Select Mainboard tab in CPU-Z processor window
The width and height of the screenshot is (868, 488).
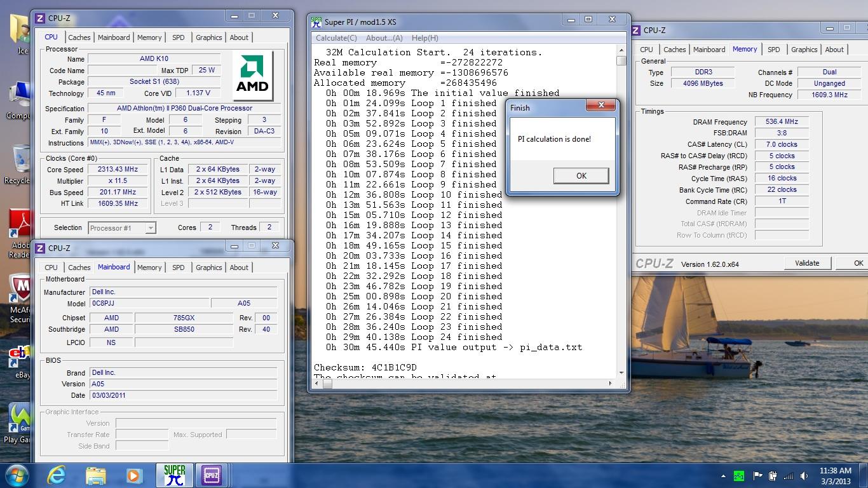(x=114, y=37)
